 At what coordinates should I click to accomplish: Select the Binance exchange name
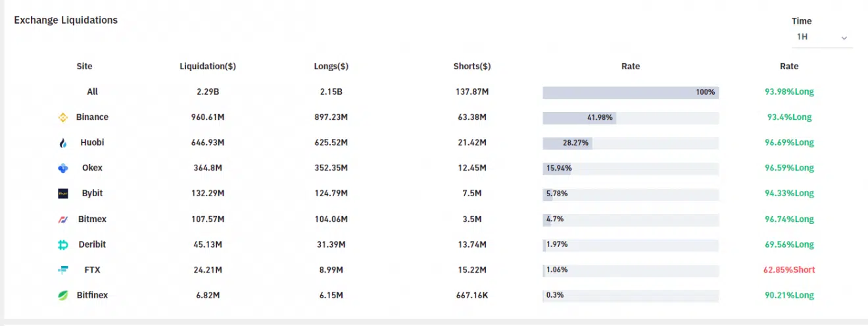(x=92, y=117)
